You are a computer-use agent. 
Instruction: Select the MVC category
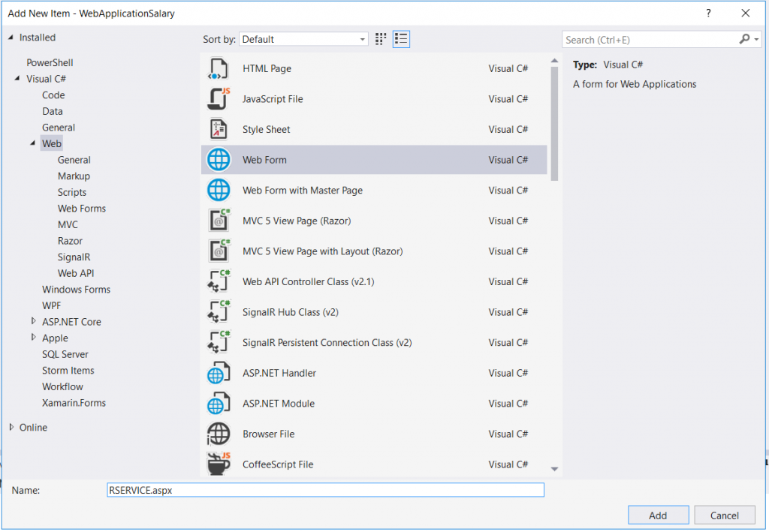(68, 224)
